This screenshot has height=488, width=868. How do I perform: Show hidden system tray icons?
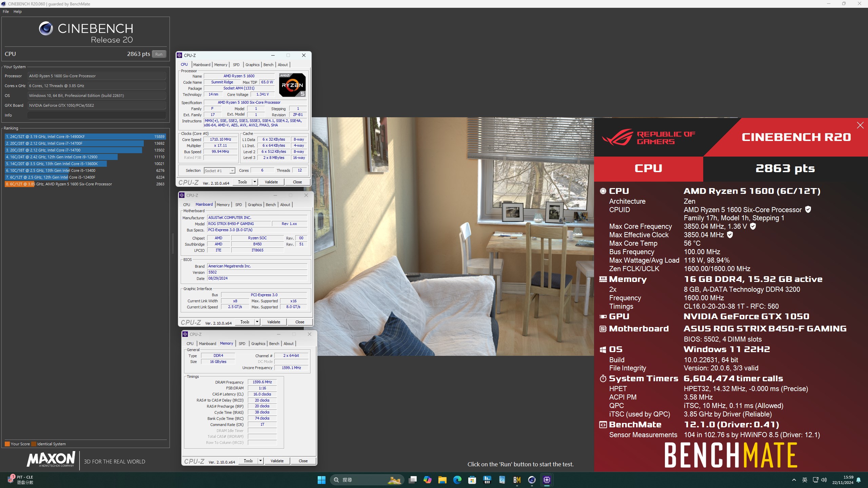tap(794, 480)
